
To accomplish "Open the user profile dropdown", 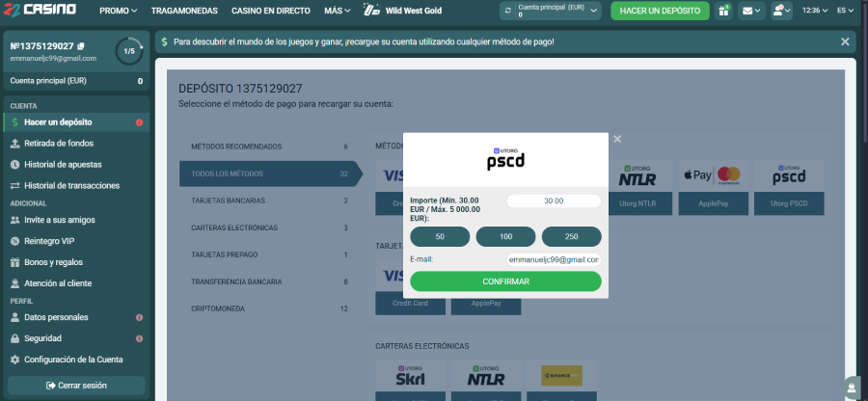I will 782,12.
